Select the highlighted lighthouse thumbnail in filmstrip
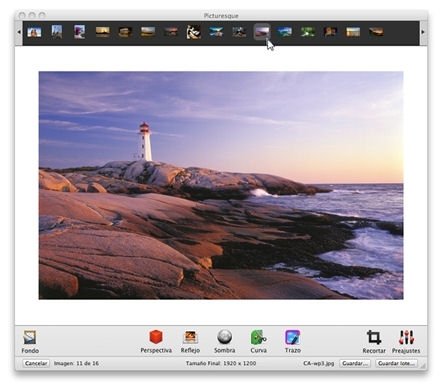The width and height of the screenshot is (442, 386). [x=262, y=32]
